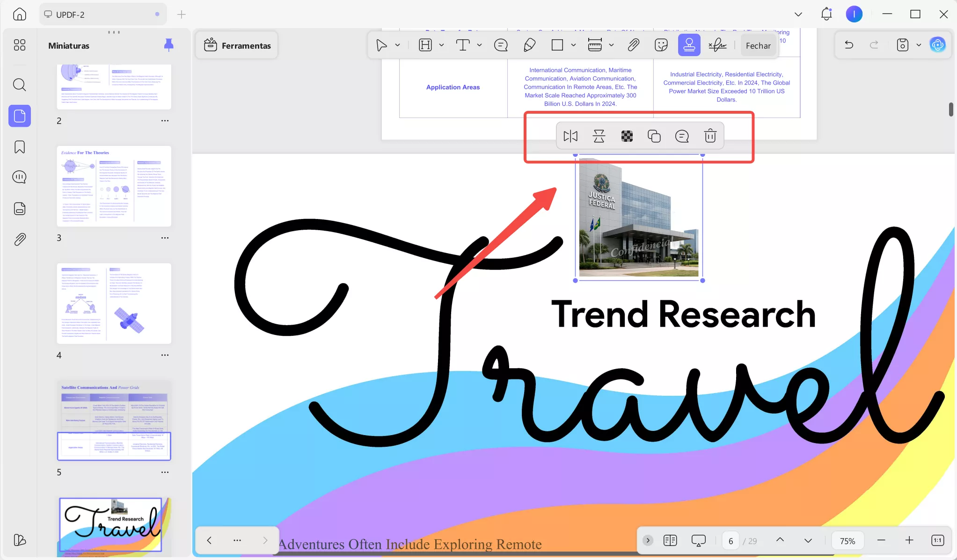Click the Fechar button

(x=758, y=45)
